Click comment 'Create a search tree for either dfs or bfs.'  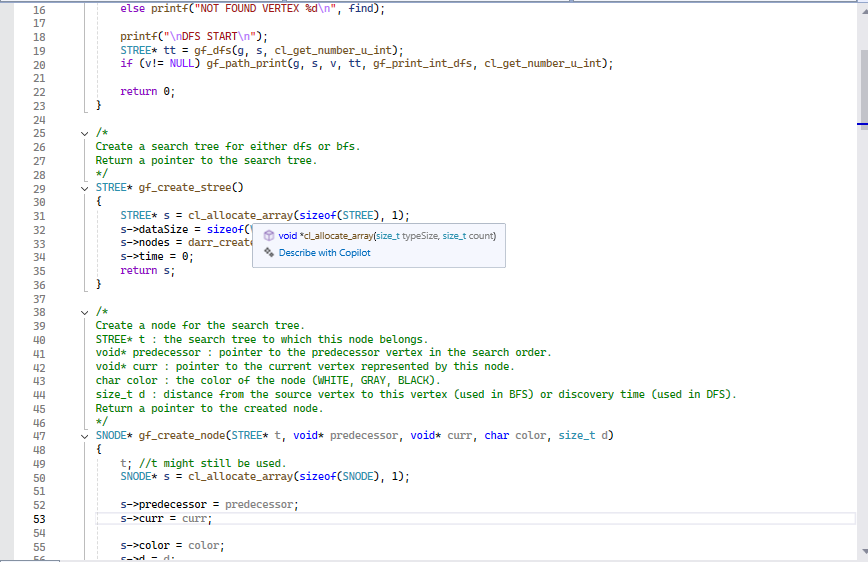coord(228,146)
